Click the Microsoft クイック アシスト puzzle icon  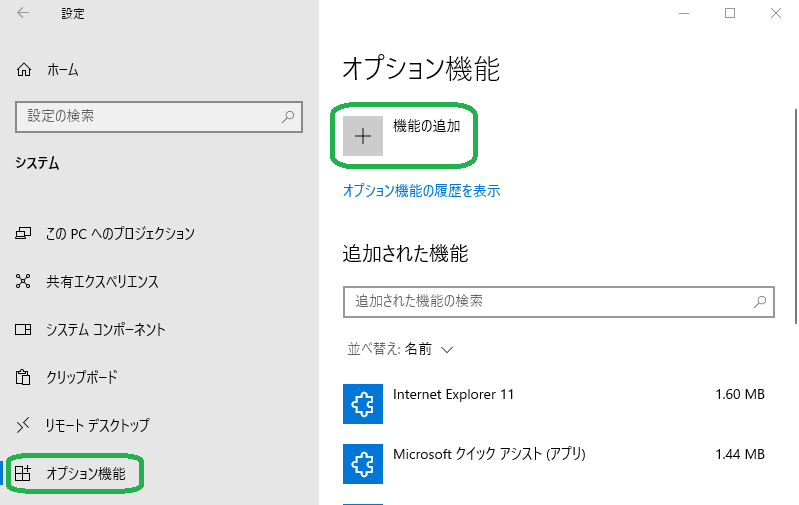click(x=363, y=464)
